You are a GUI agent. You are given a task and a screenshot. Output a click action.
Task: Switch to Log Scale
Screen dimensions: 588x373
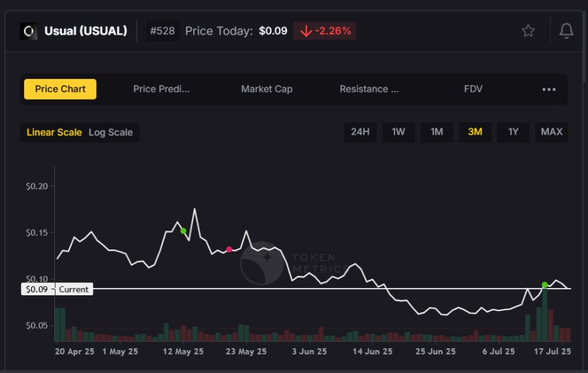pyautogui.click(x=110, y=132)
